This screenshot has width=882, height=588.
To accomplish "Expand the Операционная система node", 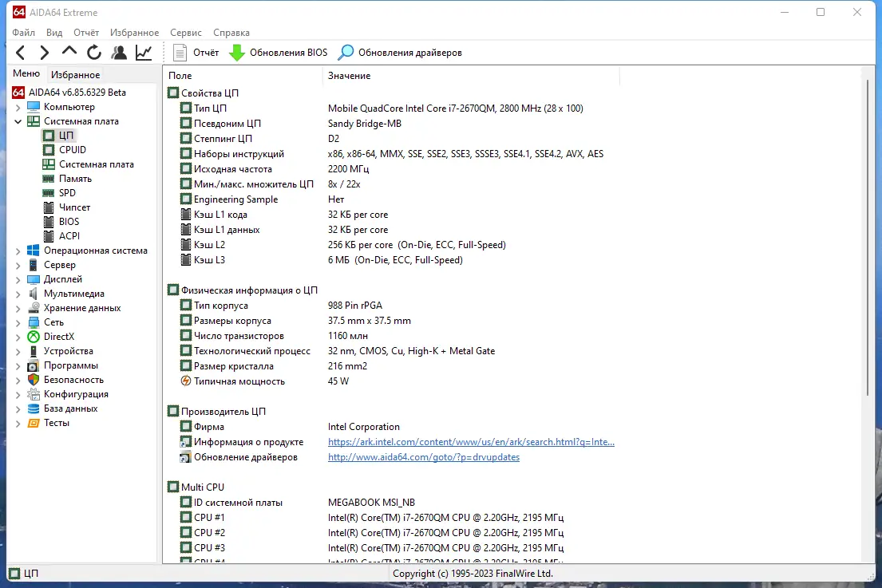I will click(x=18, y=251).
